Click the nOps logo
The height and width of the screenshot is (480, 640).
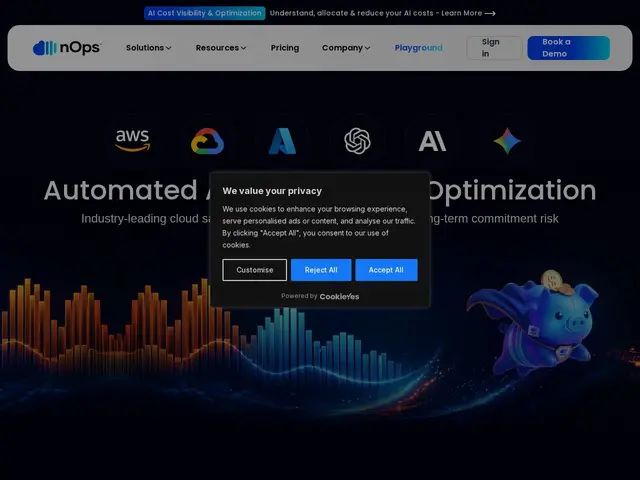pos(67,48)
